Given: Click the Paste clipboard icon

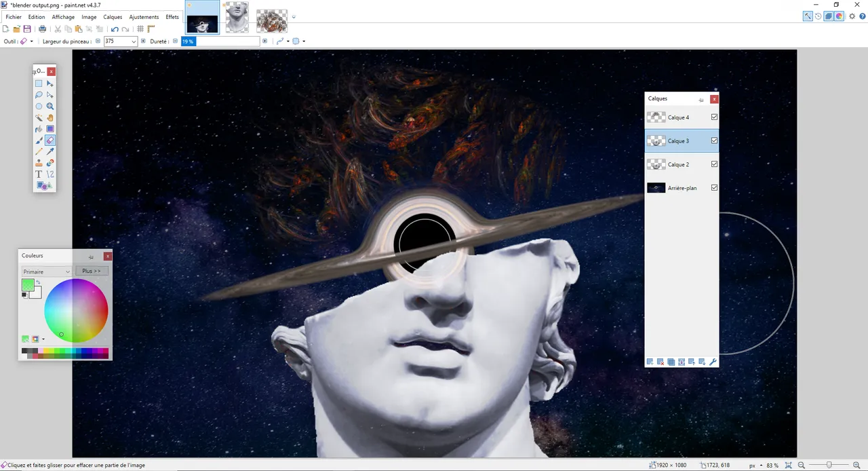Looking at the screenshot, I should [79, 29].
